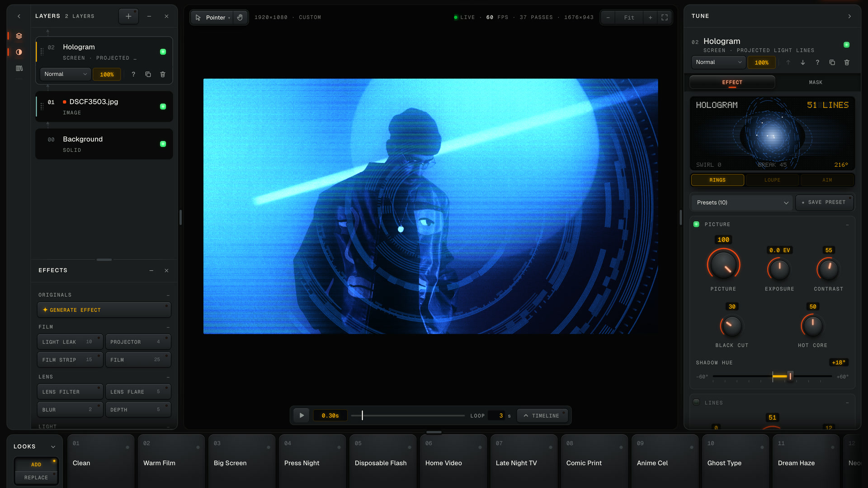Enter fullscreen canvas view

[665, 17]
